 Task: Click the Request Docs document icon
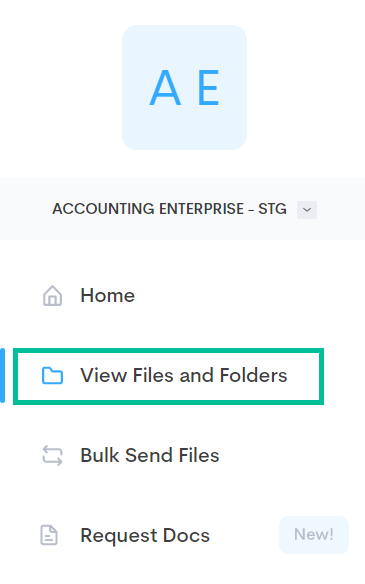(x=49, y=535)
